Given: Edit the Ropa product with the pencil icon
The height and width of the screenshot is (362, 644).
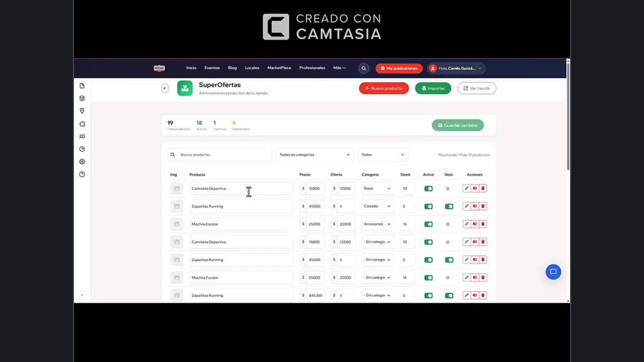Looking at the screenshot, I should tap(466, 189).
